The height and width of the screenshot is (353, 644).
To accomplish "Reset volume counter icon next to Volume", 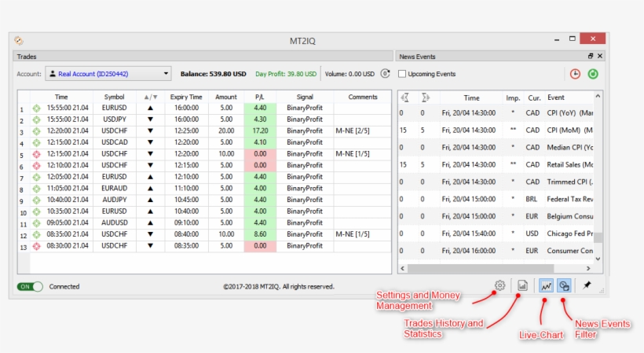I will (385, 74).
